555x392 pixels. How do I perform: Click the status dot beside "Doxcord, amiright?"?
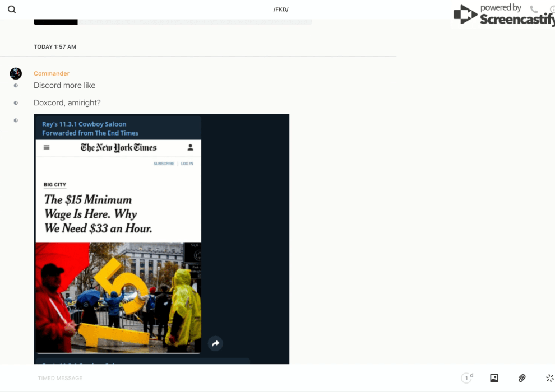[16, 103]
